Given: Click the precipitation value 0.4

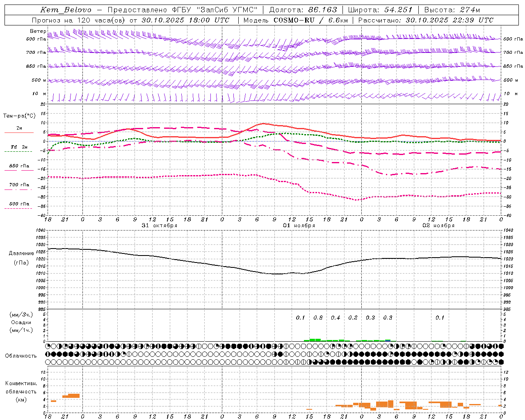Looking at the screenshot, I should pos(336,318).
